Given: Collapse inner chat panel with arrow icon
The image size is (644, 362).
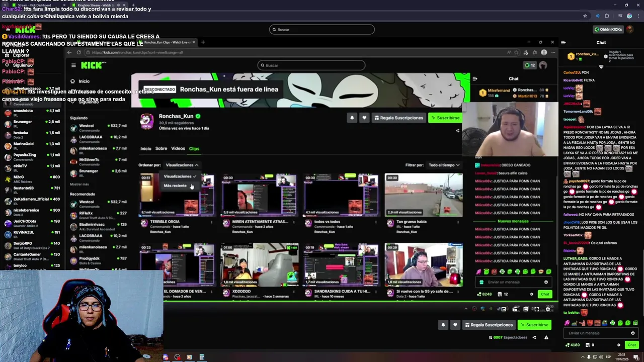Looking at the screenshot, I should pos(474,78).
